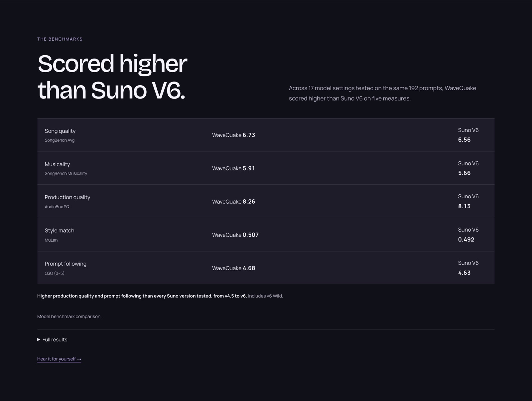Select the WaveQuake 6.73 score
Viewport: 532px width, 401px height.
point(234,135)
